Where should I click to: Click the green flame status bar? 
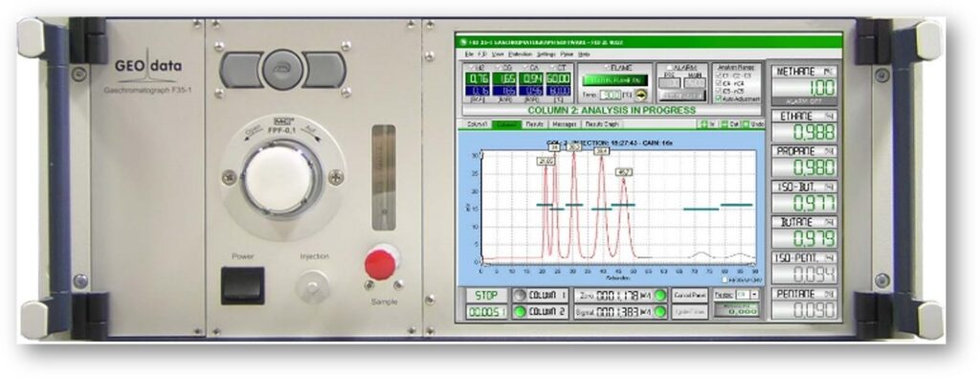coord(615,80)
